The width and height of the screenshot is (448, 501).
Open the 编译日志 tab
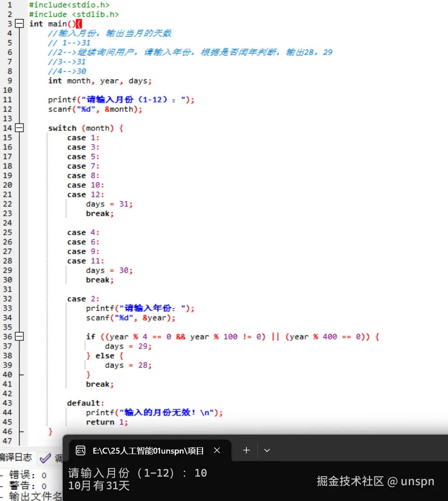coord(16,458)
